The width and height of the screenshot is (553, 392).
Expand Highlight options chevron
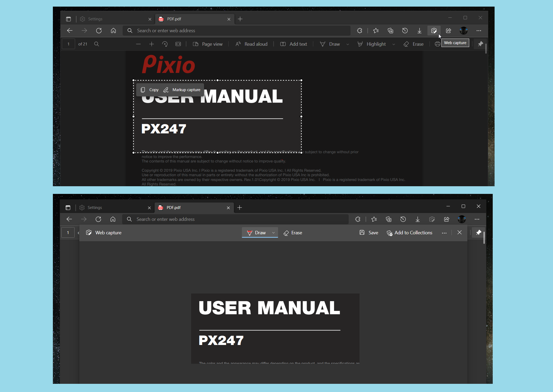tap(394, 44)
